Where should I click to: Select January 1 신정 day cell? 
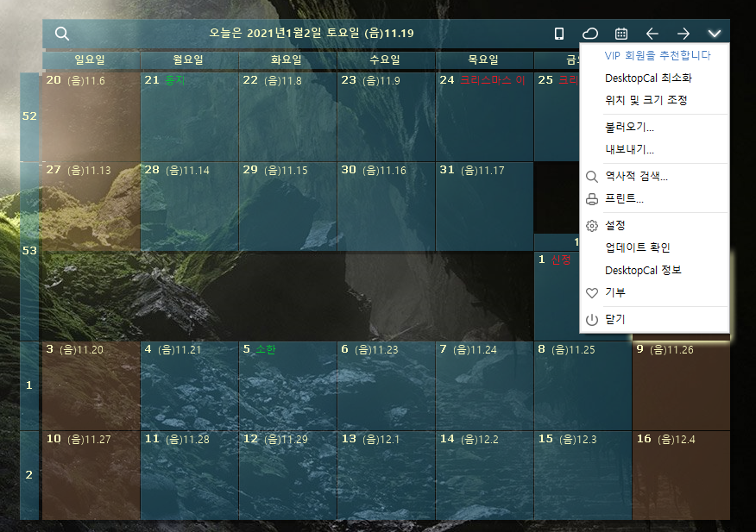557,296
